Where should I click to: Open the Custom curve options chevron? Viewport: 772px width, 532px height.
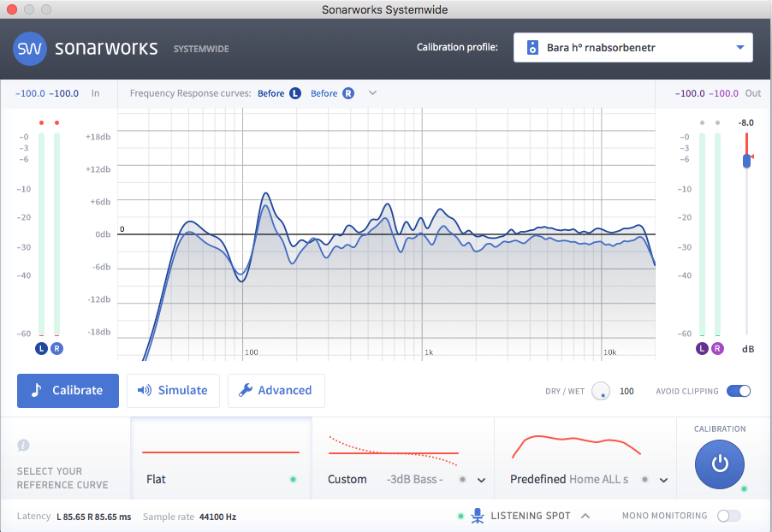tap(482, 481)
